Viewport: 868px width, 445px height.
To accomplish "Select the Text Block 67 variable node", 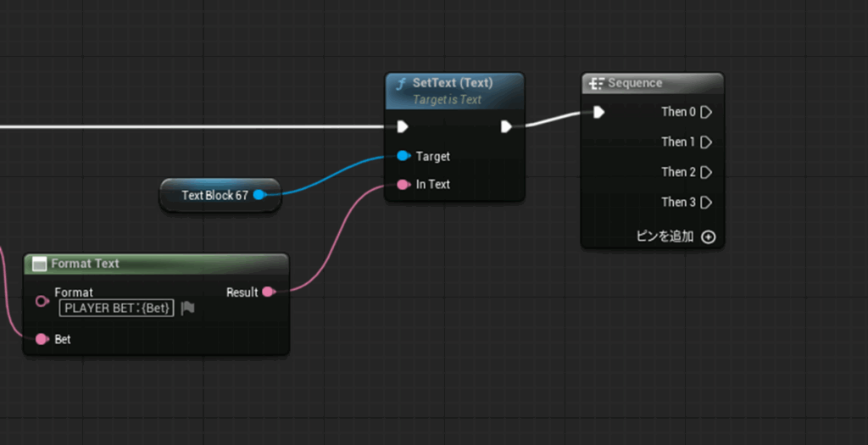I will [x=214, y=195].
